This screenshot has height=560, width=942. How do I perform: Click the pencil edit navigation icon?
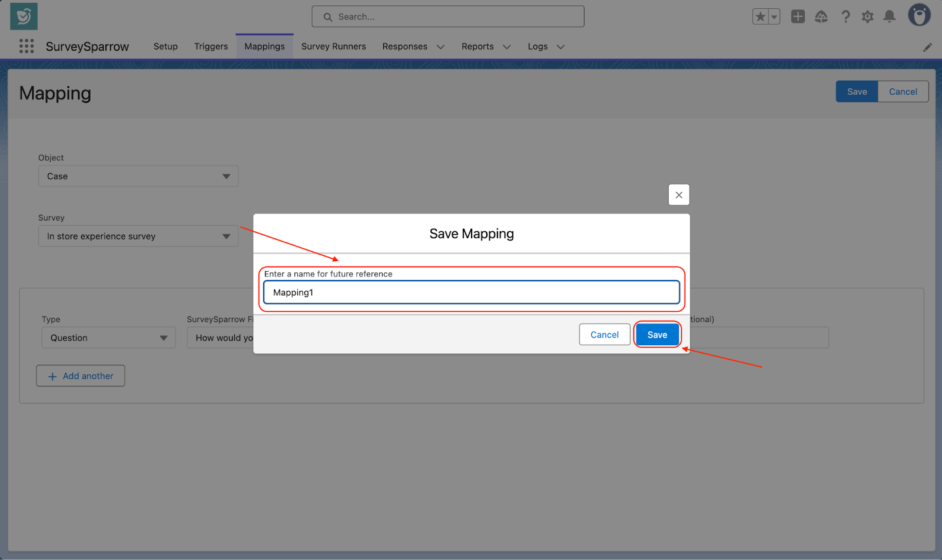click(927, 47)
